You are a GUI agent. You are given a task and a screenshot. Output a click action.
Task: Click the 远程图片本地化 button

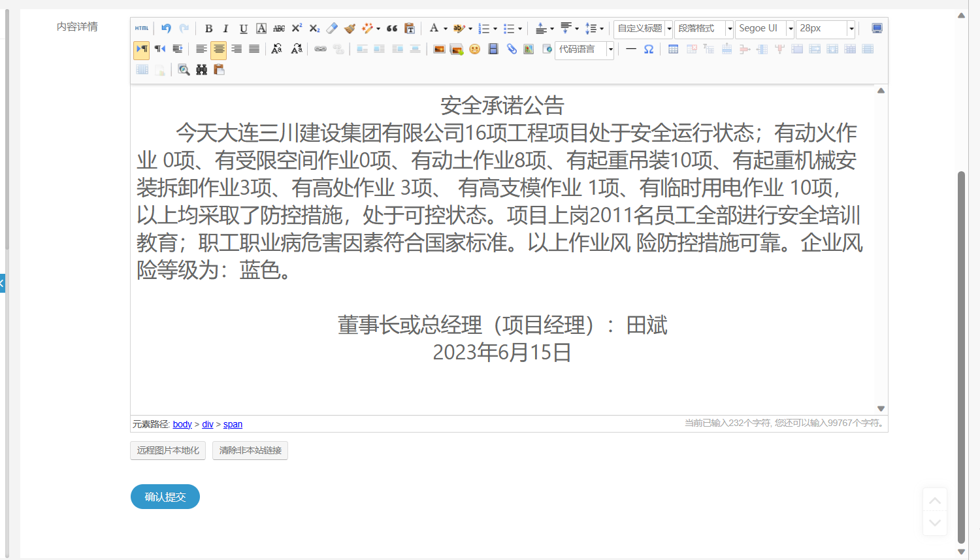(x=168, y=450)
